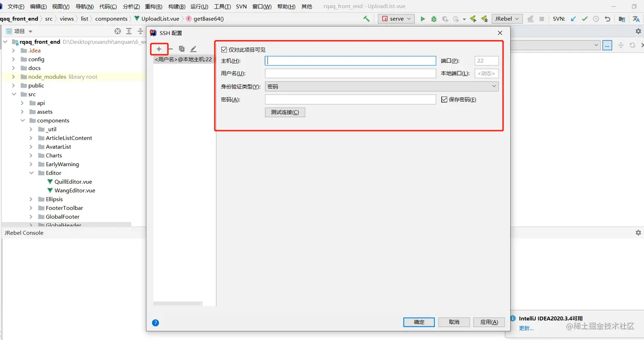Open SVN Show History clock icon
The height and width of the screenshot is (340, 644).
596,19
